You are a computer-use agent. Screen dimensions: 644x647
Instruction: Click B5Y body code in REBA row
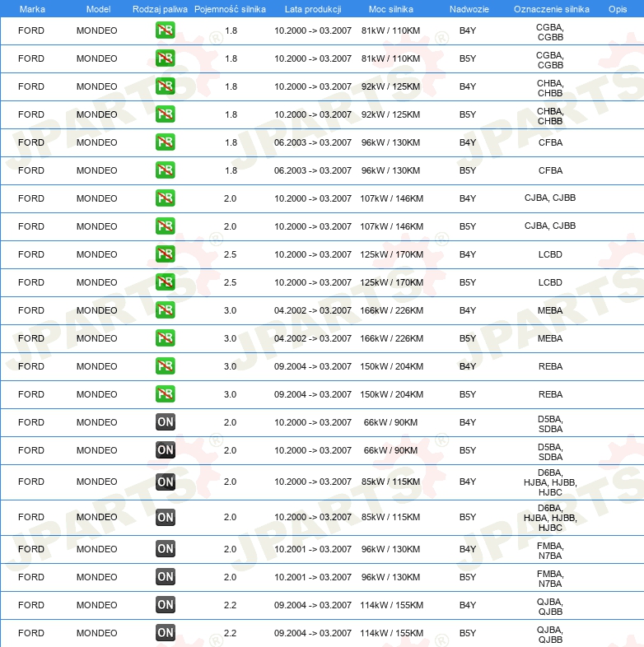pyautogui.click(x=468, y=394)
